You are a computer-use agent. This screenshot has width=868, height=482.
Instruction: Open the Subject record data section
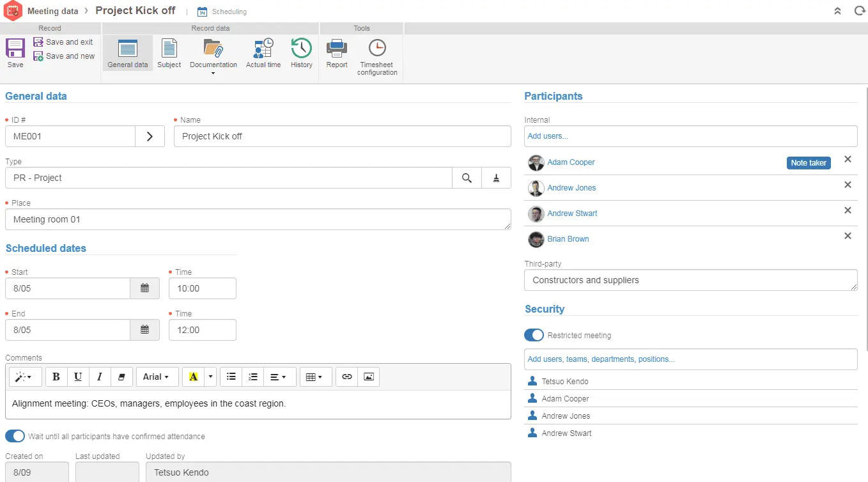coord(169,54)
